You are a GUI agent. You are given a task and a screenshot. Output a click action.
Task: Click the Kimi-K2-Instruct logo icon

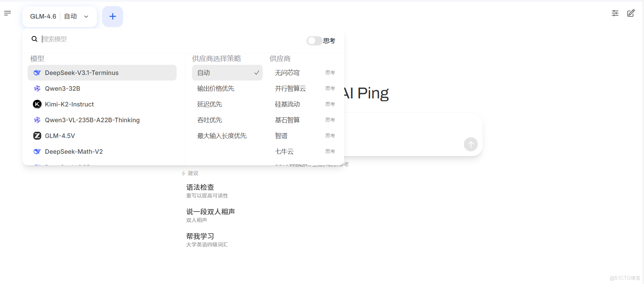37,104
